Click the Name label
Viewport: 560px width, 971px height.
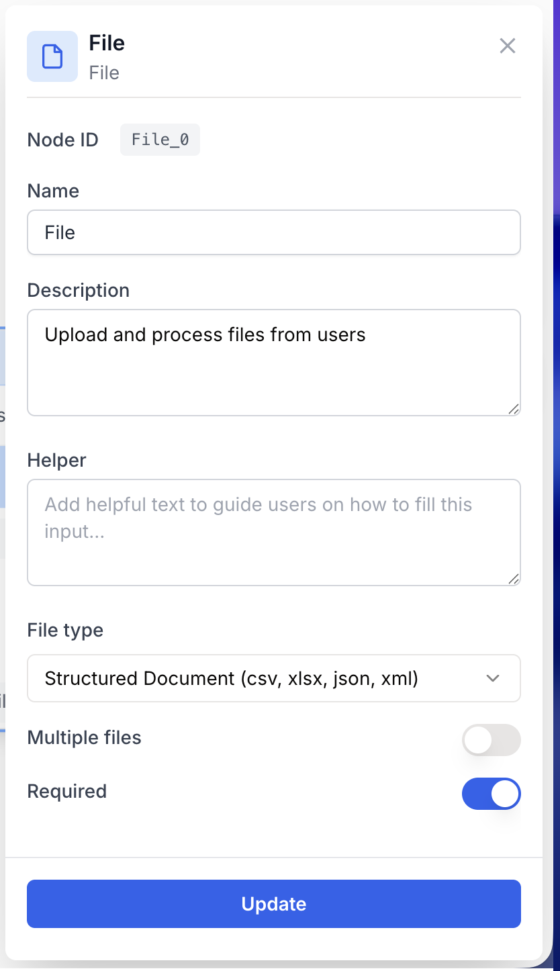(53, 191)
